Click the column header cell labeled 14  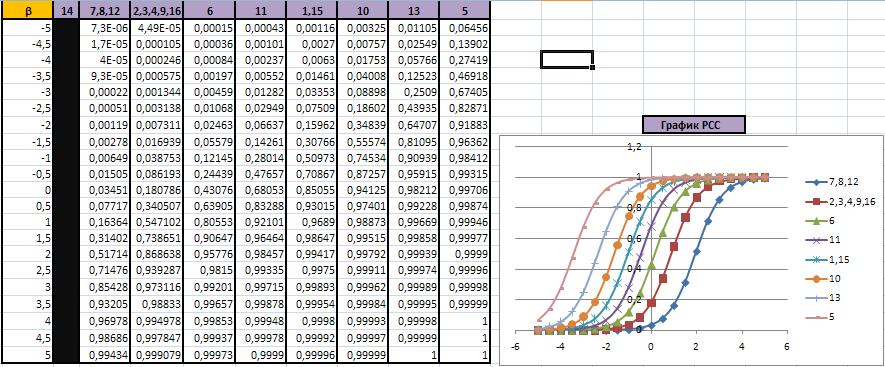(x=68, y=10)
